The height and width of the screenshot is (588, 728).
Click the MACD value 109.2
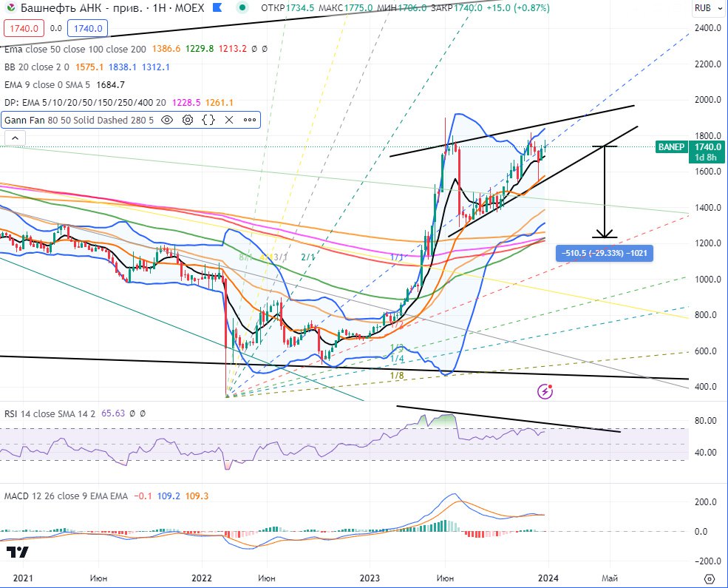tap(169, 496)
